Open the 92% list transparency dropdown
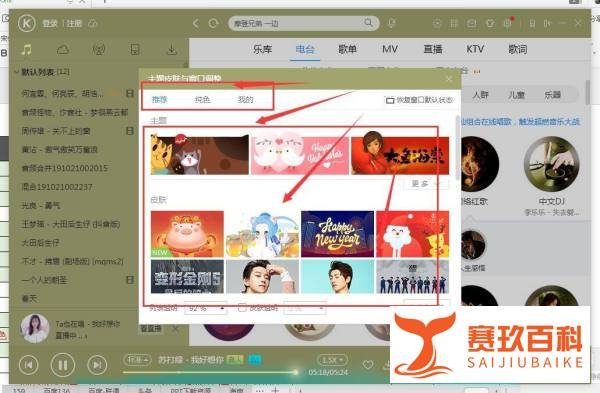 coord(205,308)
